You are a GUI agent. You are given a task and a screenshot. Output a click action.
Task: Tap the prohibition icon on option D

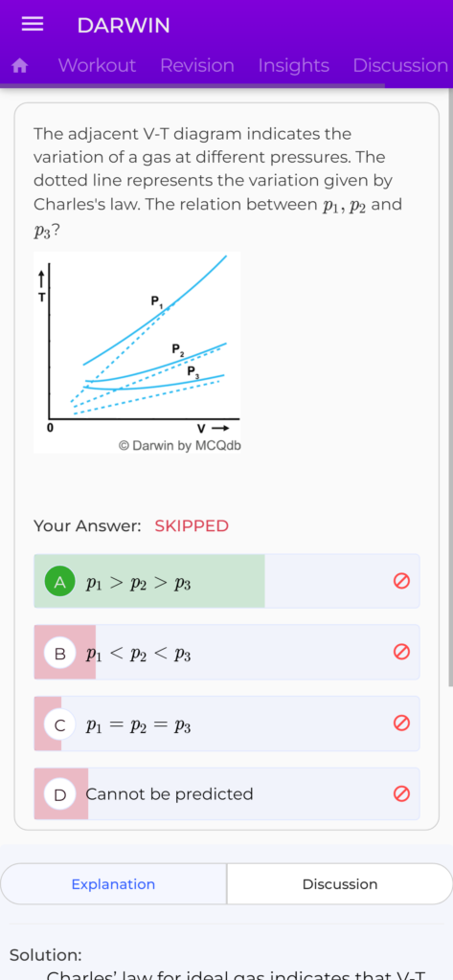click(x=401, y=793)
